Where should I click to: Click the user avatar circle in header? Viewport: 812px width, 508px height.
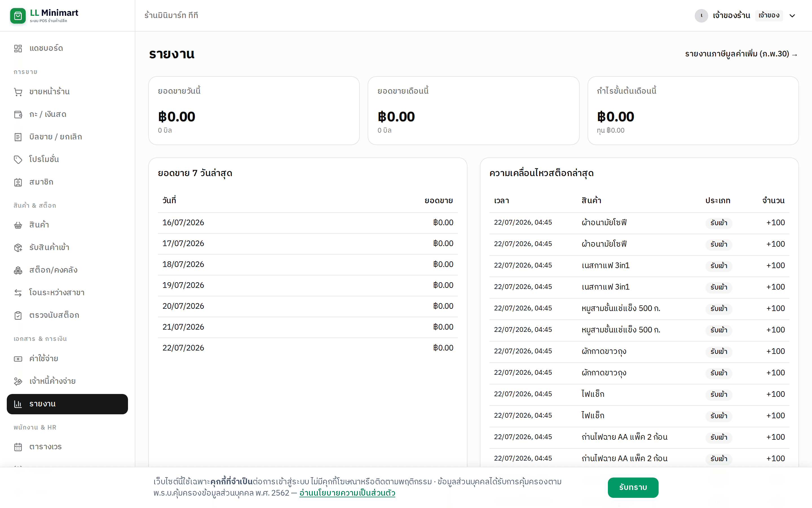click(x=701, y=16)
